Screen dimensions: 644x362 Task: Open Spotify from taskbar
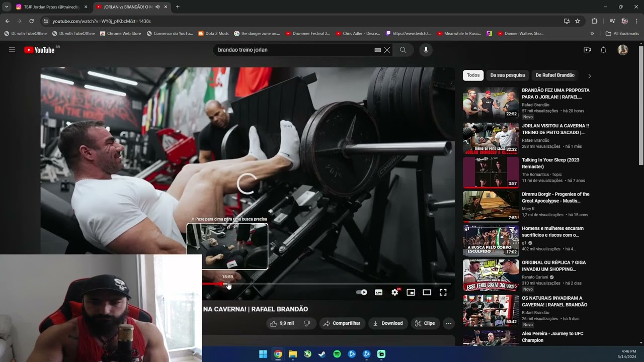(x=337, y=354)
